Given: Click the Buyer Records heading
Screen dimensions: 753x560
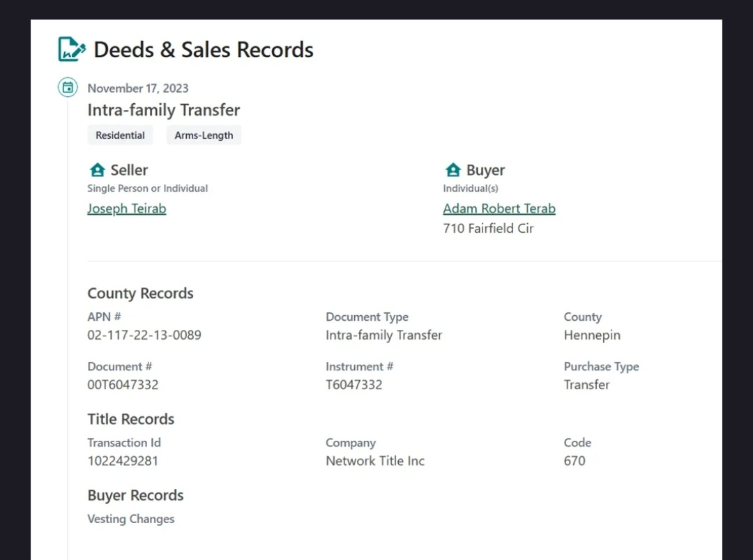Looking at the screenshot, I should coord(135,495).
